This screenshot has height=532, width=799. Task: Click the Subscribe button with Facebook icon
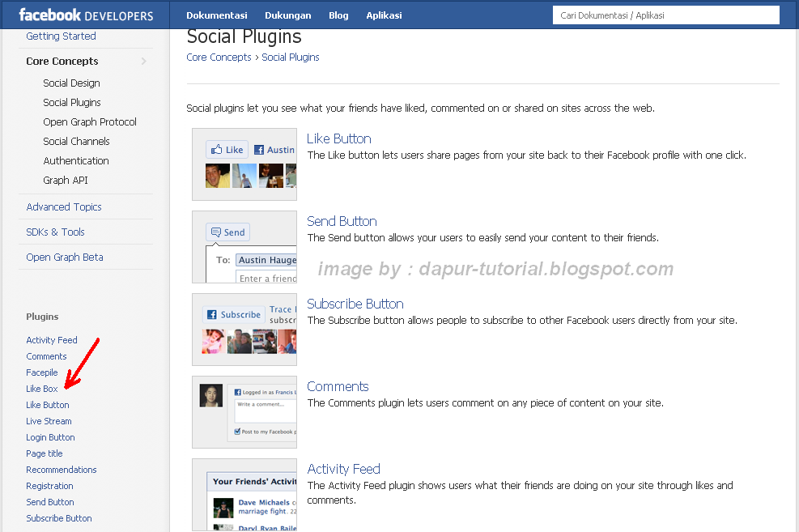click(234, 314)
